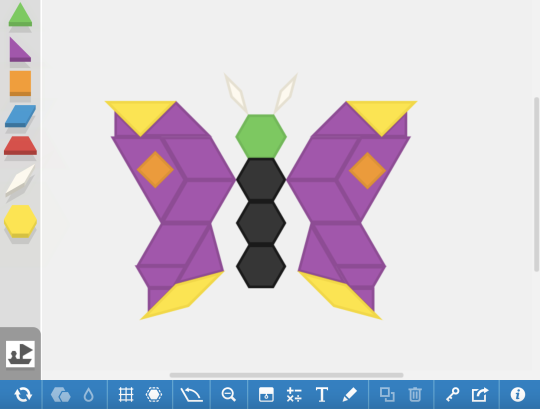Select the blue rhombus pattern block
Screen dimensions: 540x409
pos(20,116)
